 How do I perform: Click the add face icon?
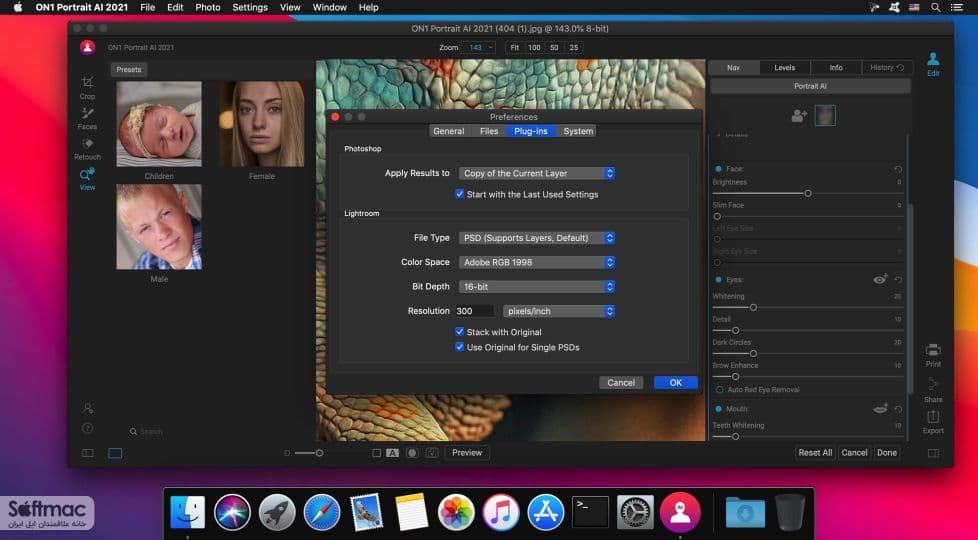pos(799,115)
